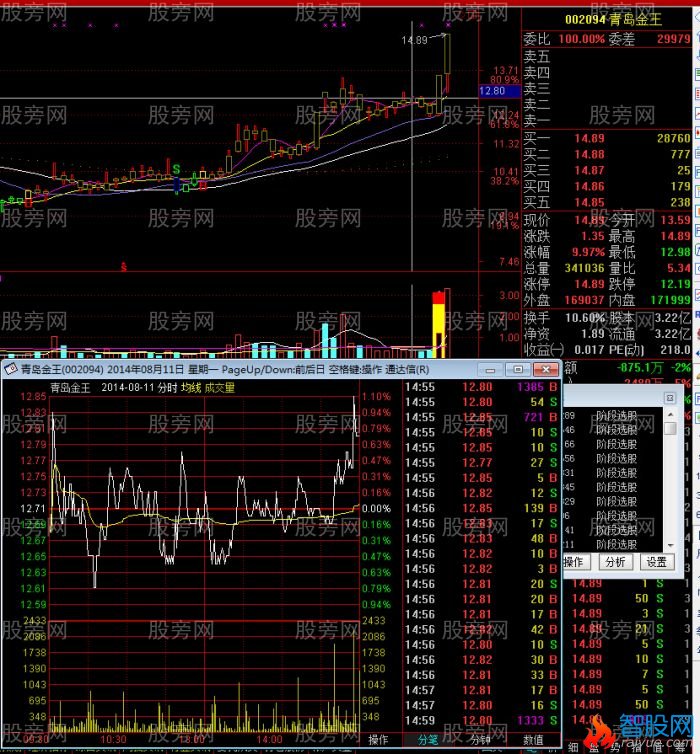
Task: Click the scrollbar thumb in the 阶段选股 panel
Action: [670, 428]
